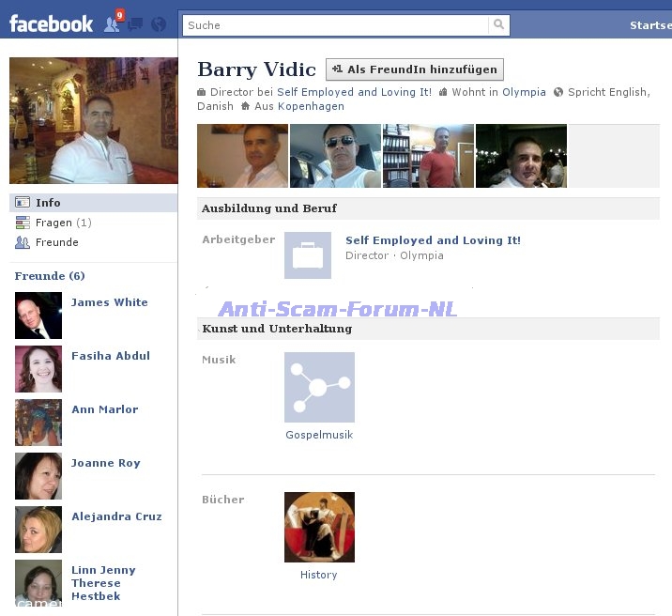Open the messages icon in top bar

click(136, 24)
